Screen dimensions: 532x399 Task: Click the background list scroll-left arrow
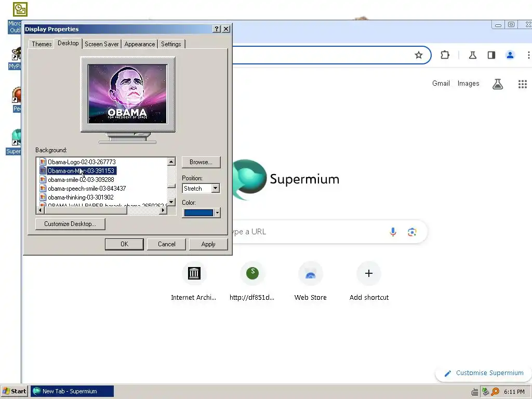click(x=41, y=210)
